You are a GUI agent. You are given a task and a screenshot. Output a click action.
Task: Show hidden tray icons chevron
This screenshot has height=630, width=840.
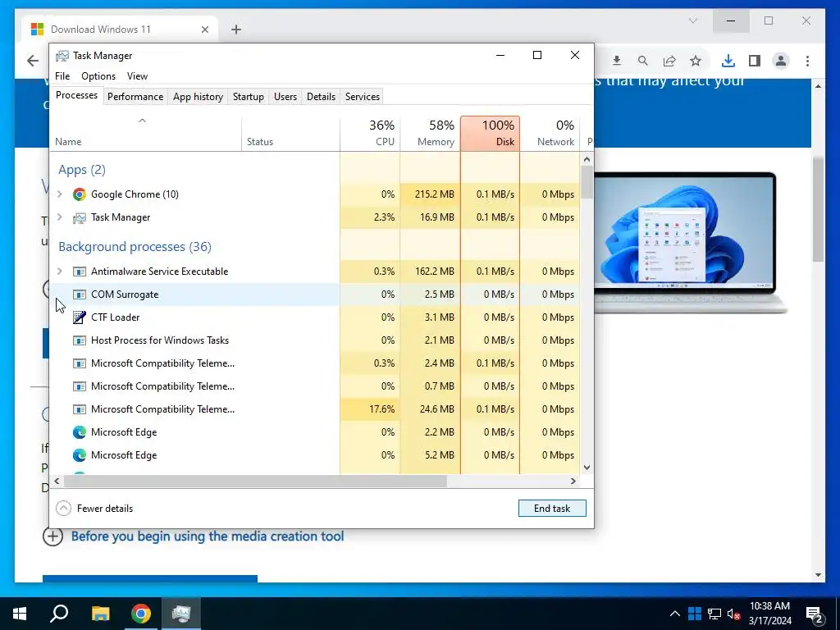coord(675,614)
